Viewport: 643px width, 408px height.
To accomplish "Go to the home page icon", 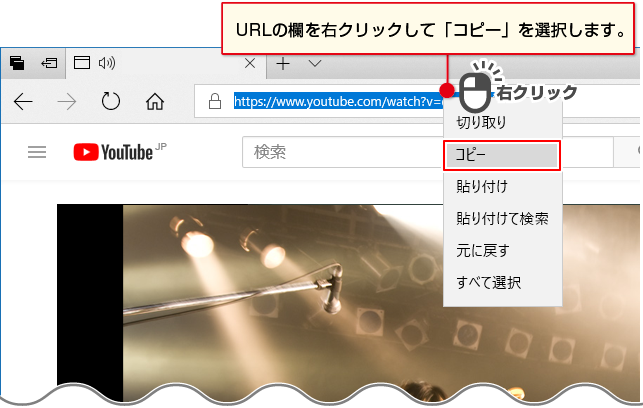I will tap(155, 101).
